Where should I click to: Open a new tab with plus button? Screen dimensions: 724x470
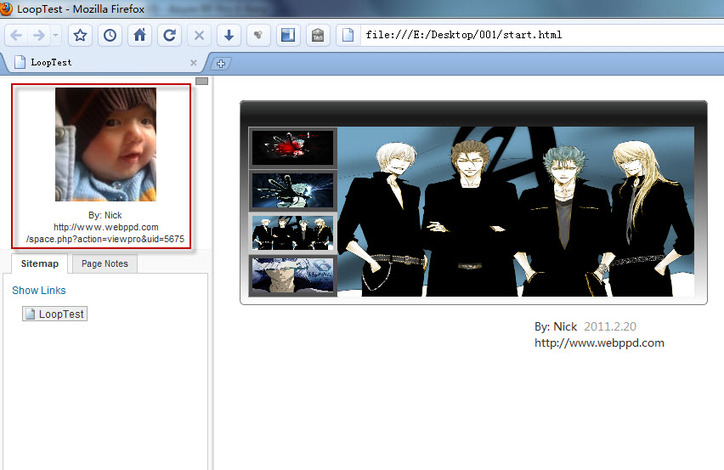click(221, 64)
